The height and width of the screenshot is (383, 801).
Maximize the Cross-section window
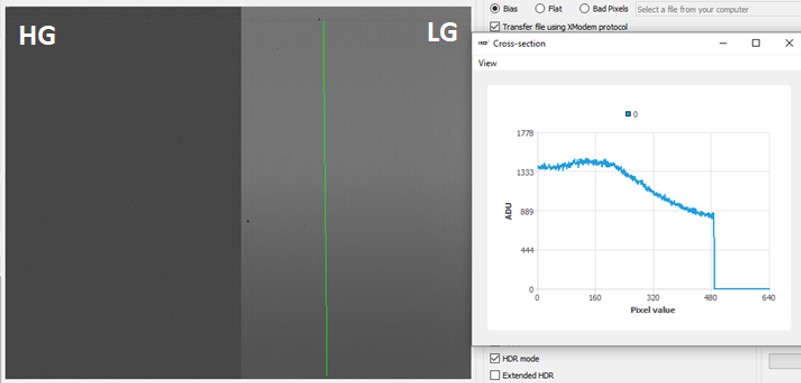[756, 43]
